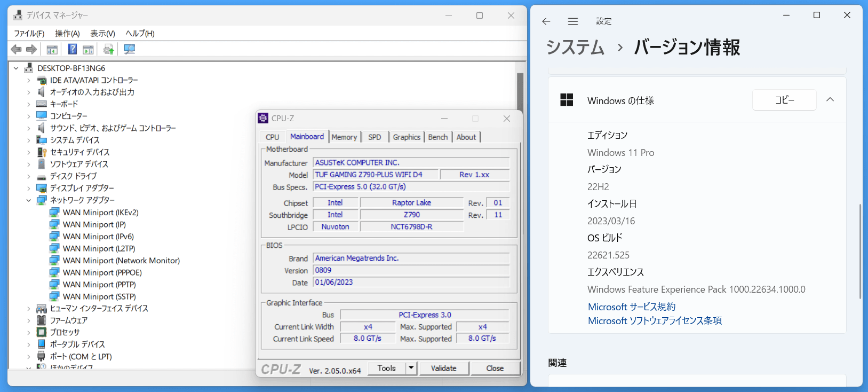Click the Close button in CPU-Z
The height and width of the screenshot is (392, 868).
tap(495, 368)
